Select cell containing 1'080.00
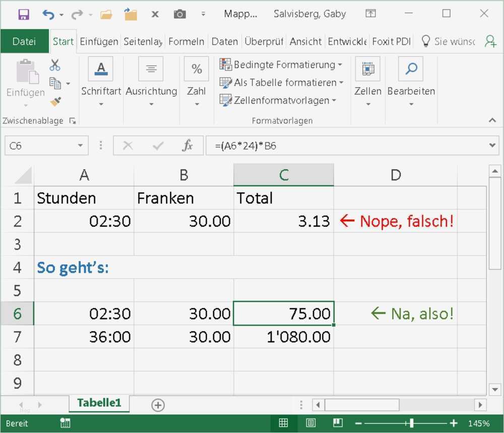This screenshot has height=433, width=504. pos(283,337)
